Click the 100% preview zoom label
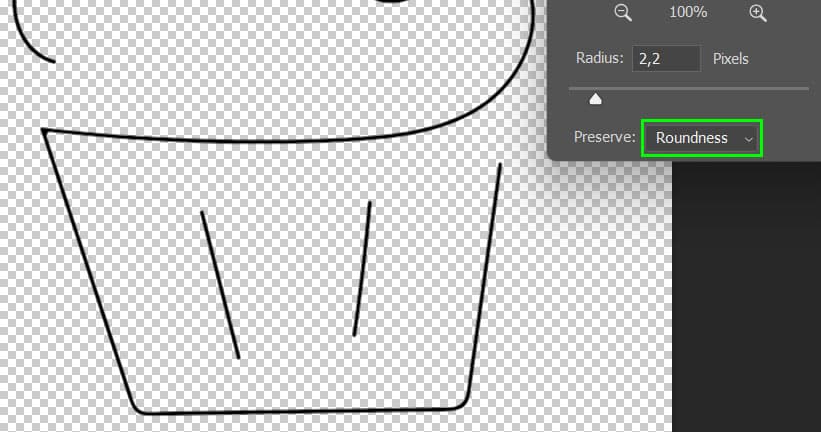Image resolution: width=821 pixels, height=432 pixels. (x=690, y=13)
